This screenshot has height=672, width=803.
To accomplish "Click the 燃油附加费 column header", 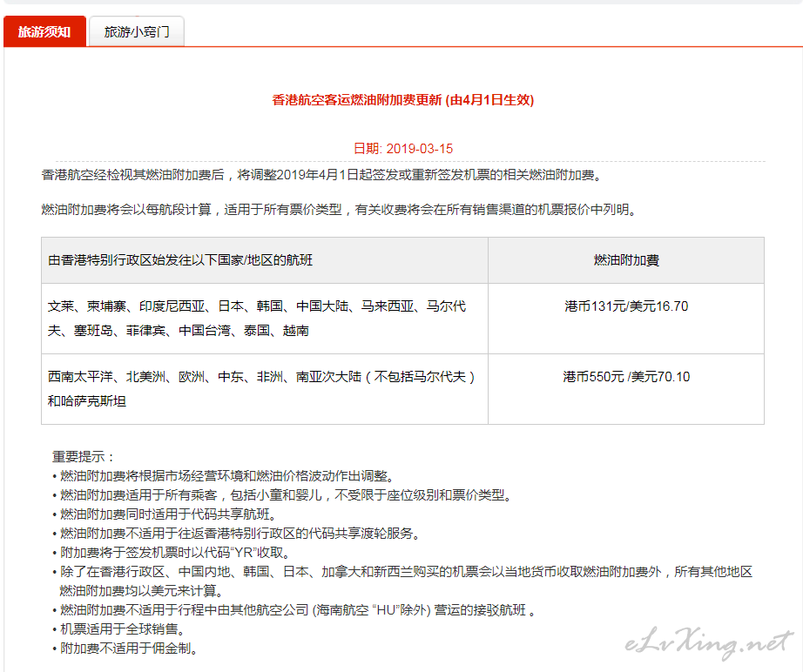I will pyautogui.click(x=626, y=260).
